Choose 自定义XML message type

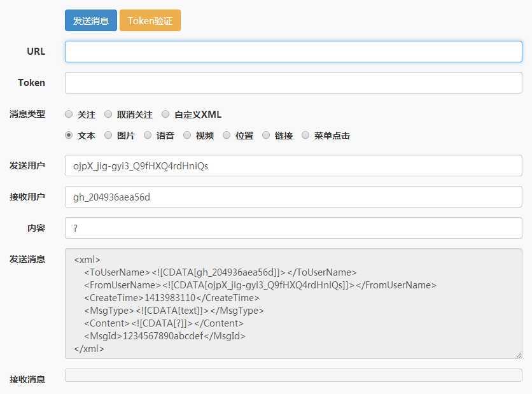pyautogui.click(x=165, y=115)
